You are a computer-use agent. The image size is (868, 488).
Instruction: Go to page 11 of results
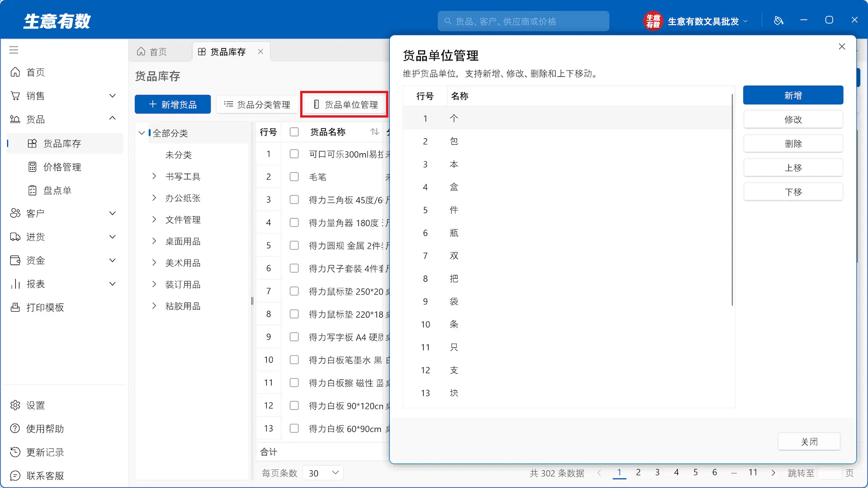(x=753, y=473)
